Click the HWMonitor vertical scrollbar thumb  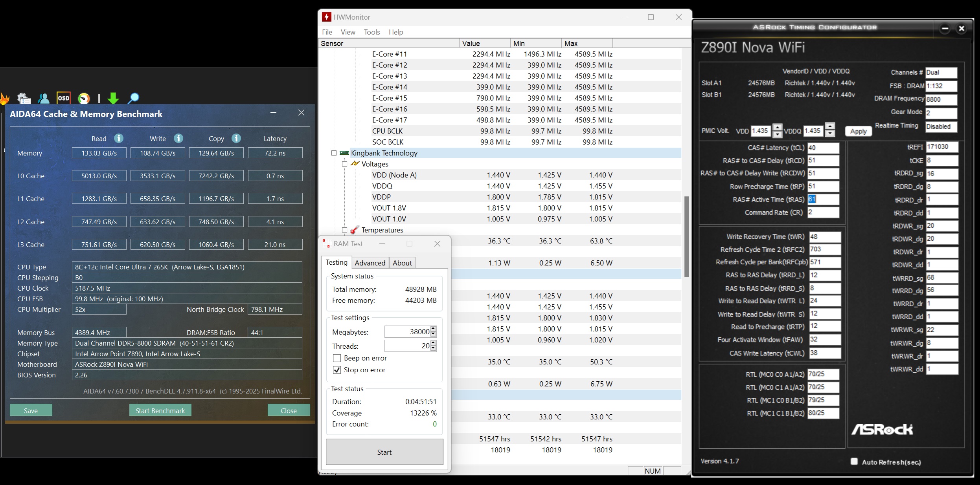(x=686, y=236)
